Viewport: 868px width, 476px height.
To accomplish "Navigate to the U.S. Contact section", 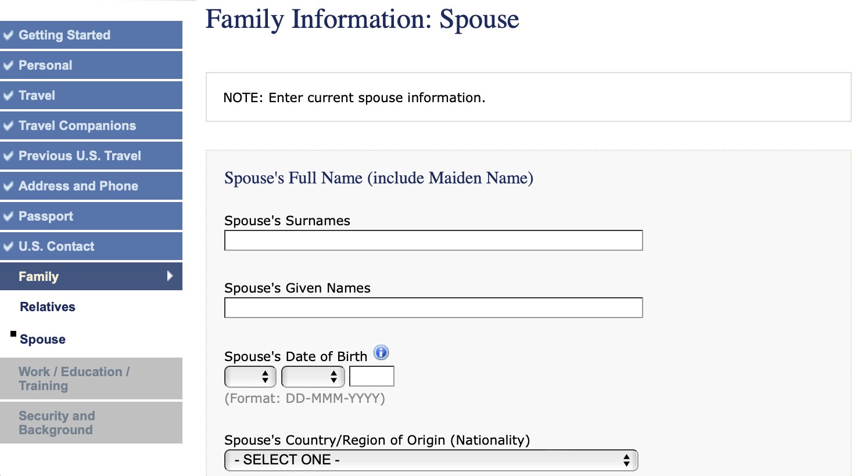I will tap(91, 246).
